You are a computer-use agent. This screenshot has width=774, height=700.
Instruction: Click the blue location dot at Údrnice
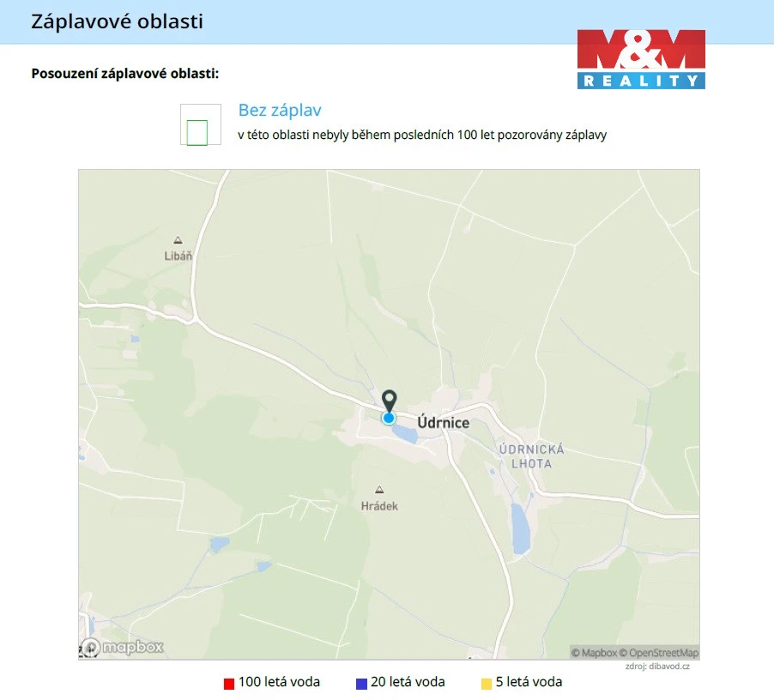pos(389,419)
